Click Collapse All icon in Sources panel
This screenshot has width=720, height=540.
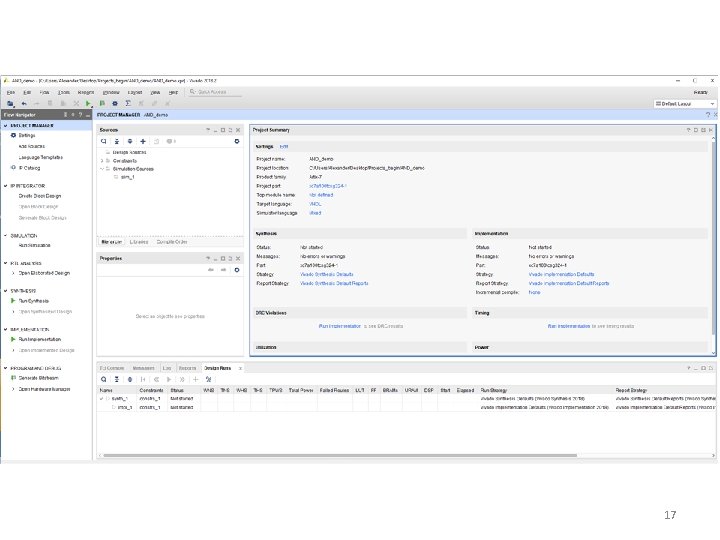click(117, 141)
